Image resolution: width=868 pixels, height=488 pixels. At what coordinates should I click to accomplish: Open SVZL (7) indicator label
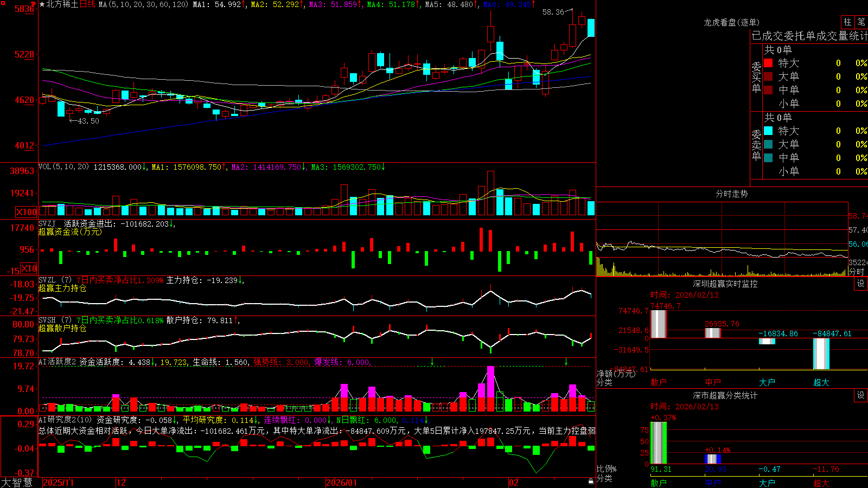tap(55, 280)
